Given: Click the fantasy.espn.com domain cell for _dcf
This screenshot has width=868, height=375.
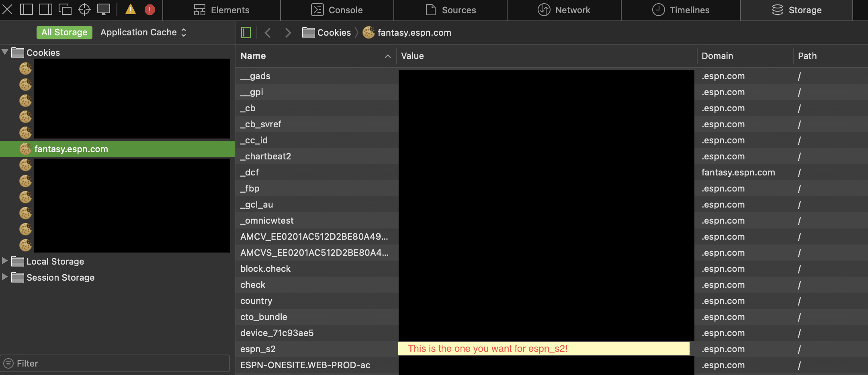Looking at the screenshot, I should click(738, 172).
